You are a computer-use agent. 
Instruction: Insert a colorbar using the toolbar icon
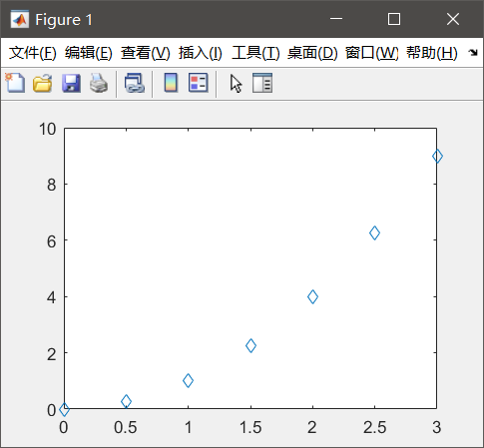click(x=171, y=83)
